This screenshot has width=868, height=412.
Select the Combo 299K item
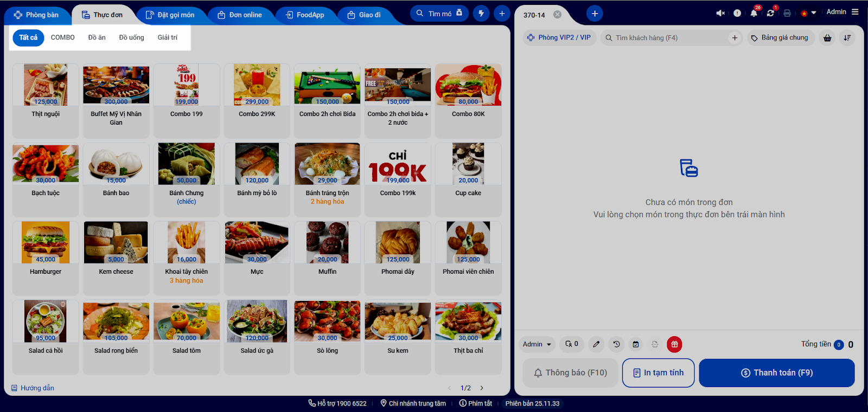pos(257,101)
